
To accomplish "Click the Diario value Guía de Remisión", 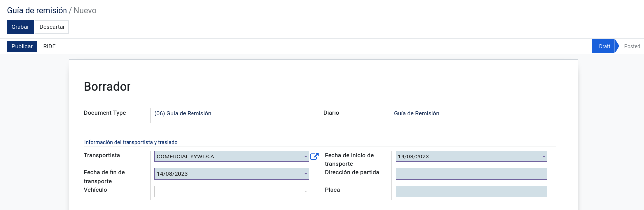I will click(x=417, y=113).
